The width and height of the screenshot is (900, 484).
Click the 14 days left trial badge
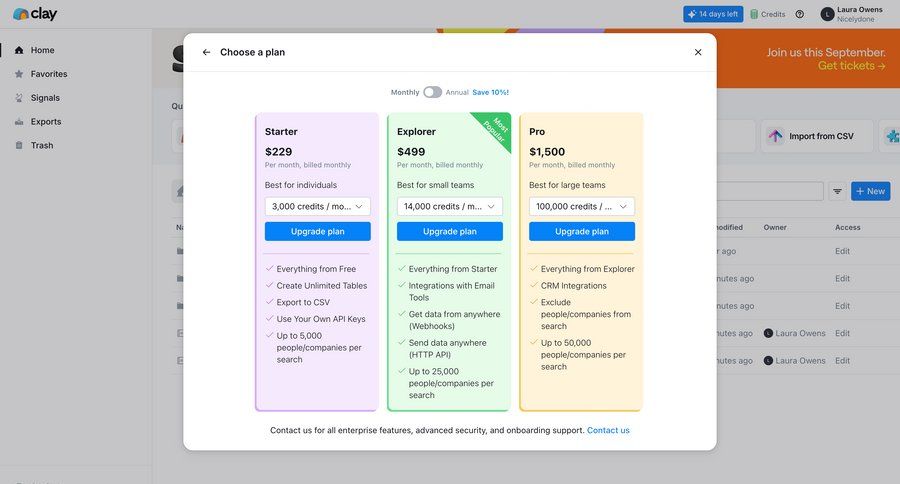[713, 14]
